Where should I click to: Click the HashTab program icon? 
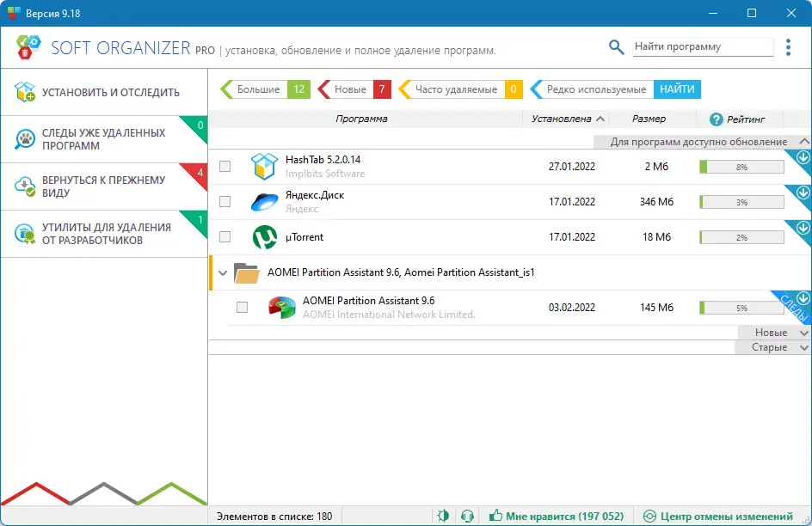point(264,167)
